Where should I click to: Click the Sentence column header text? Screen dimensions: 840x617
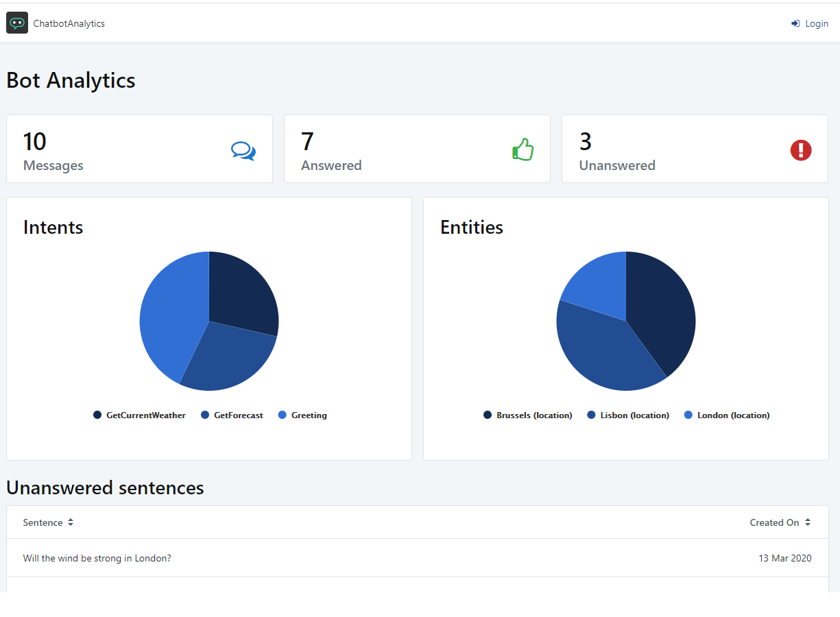43,522
